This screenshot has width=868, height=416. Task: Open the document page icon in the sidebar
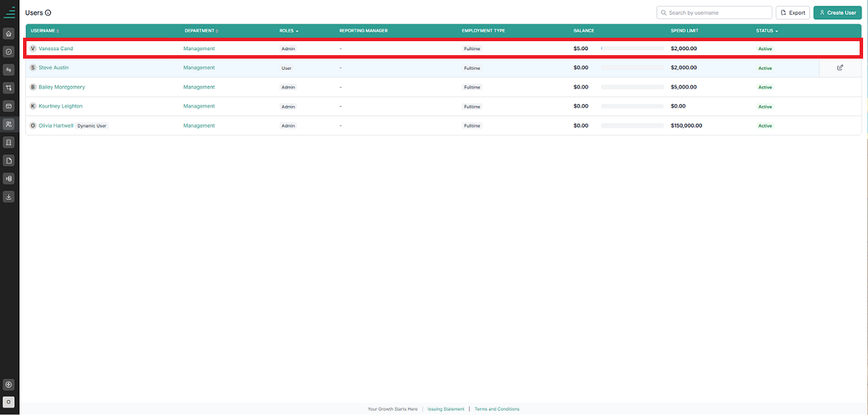[x=8, y=161]
